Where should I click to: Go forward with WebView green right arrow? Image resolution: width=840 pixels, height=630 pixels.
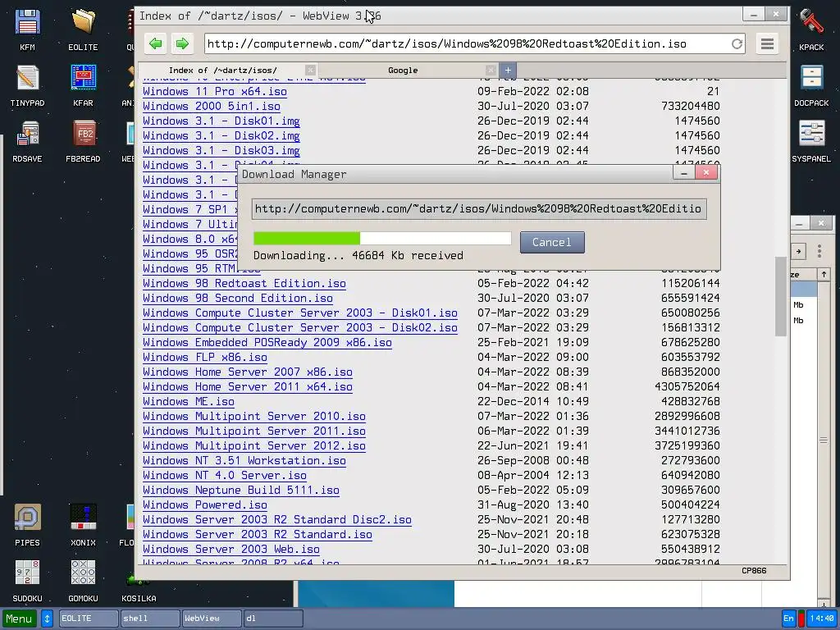pos(182,43)
